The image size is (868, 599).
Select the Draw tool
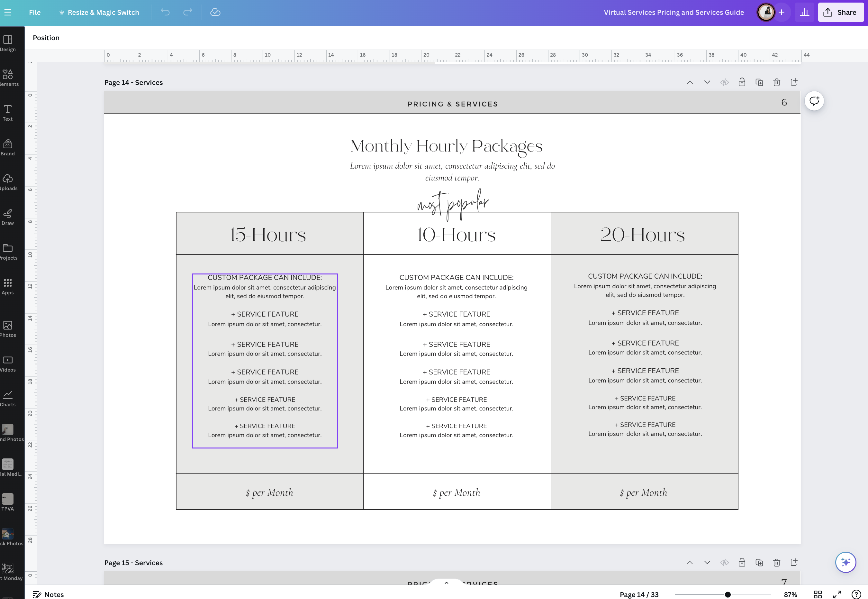(x=8, y=217)
